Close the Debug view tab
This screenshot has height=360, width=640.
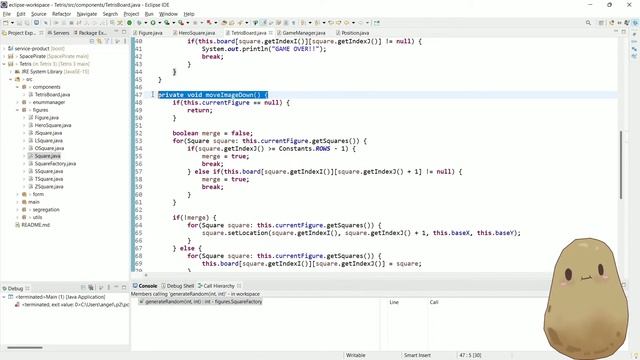coord(27,288)
